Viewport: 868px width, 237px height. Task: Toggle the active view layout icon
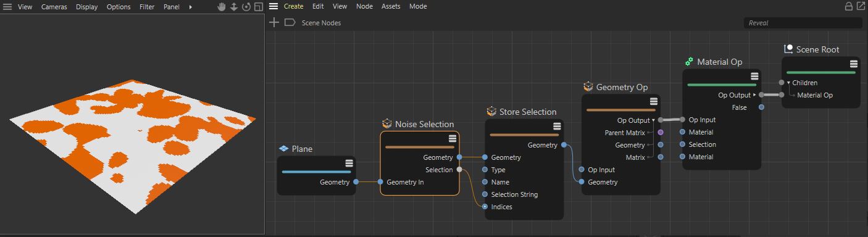click(x=258, y=7)
